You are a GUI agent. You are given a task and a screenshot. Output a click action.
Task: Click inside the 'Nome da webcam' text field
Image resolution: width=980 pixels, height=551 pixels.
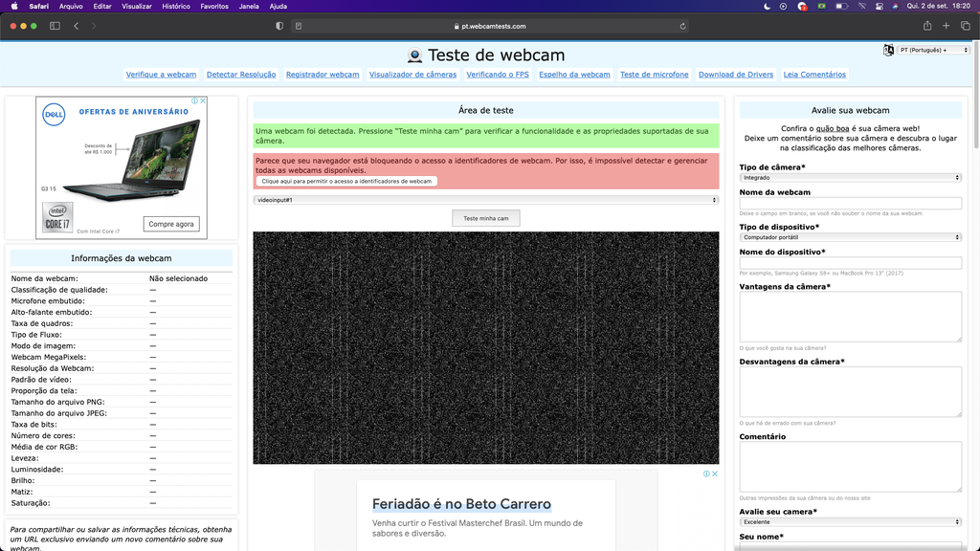[x=850, y=203]
